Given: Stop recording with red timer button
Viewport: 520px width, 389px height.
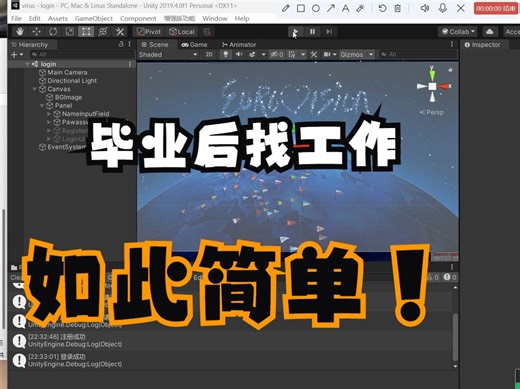Looking at the screenshot, I should tap(496, 8).
